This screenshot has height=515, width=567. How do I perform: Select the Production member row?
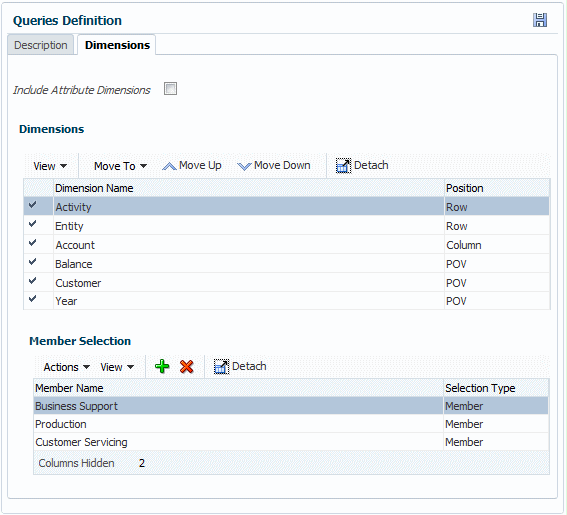291,424
